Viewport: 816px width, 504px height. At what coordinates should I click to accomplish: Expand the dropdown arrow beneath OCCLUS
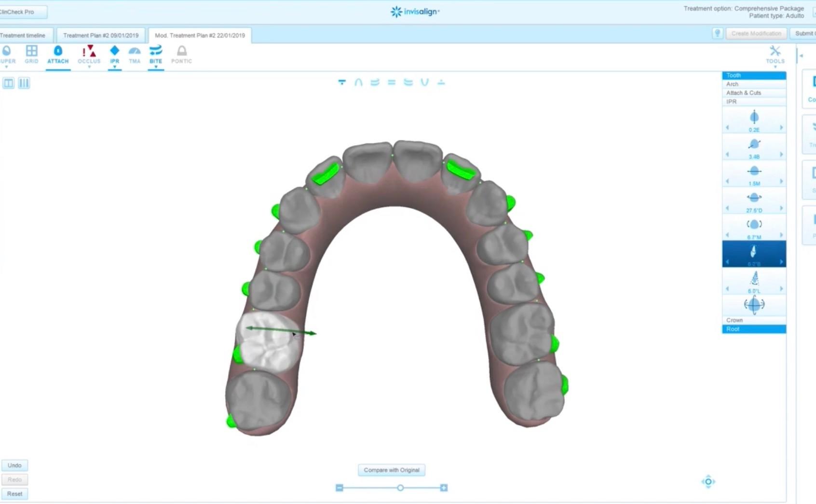[89, 67]
